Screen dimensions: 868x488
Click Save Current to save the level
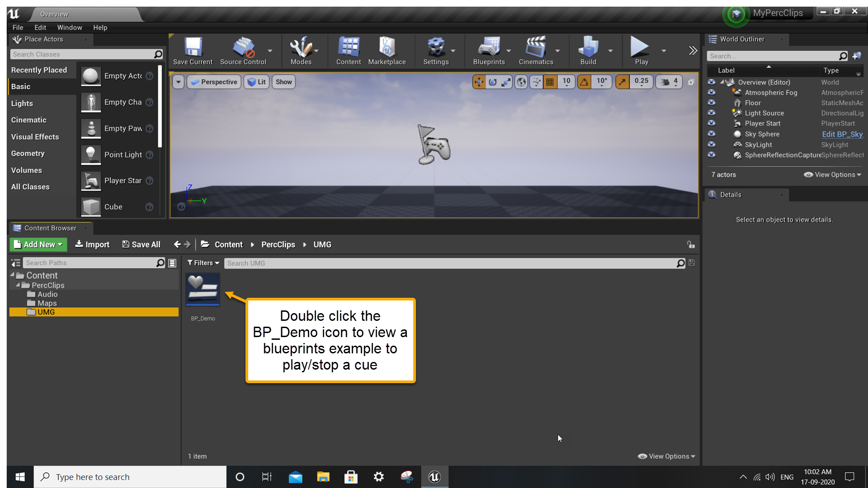point(193,50)
